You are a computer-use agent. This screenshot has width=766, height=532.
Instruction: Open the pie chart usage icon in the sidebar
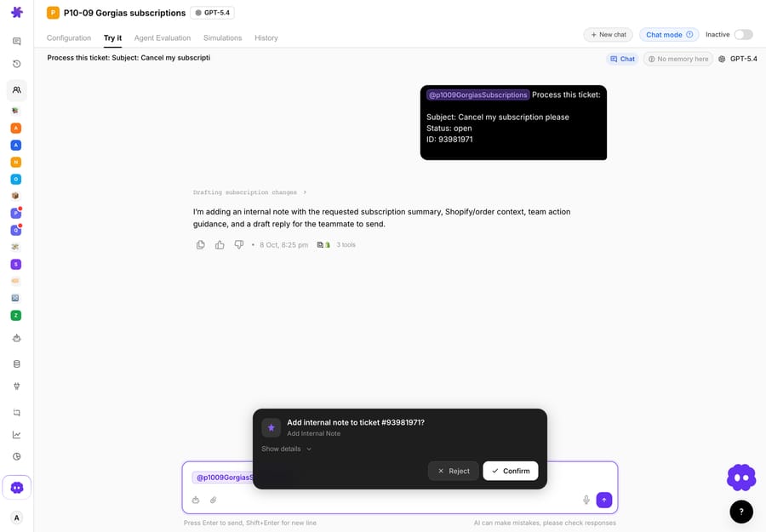click(17, 457)
